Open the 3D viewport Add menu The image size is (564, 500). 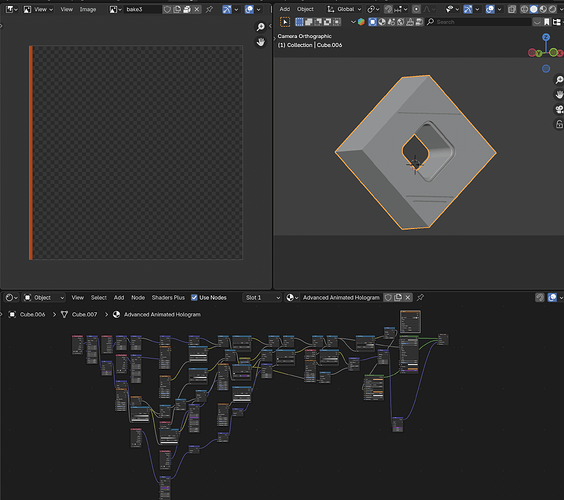(285, 9)
